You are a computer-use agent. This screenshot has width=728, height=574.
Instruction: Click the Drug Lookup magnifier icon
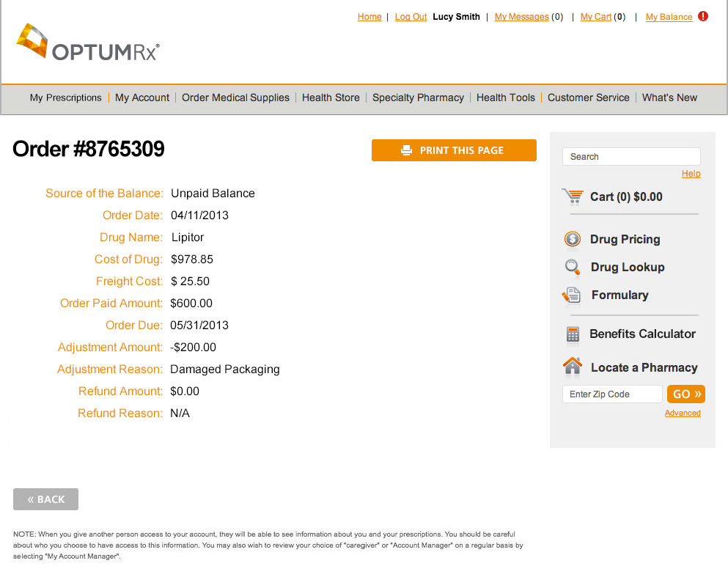(x=573, y=267)
